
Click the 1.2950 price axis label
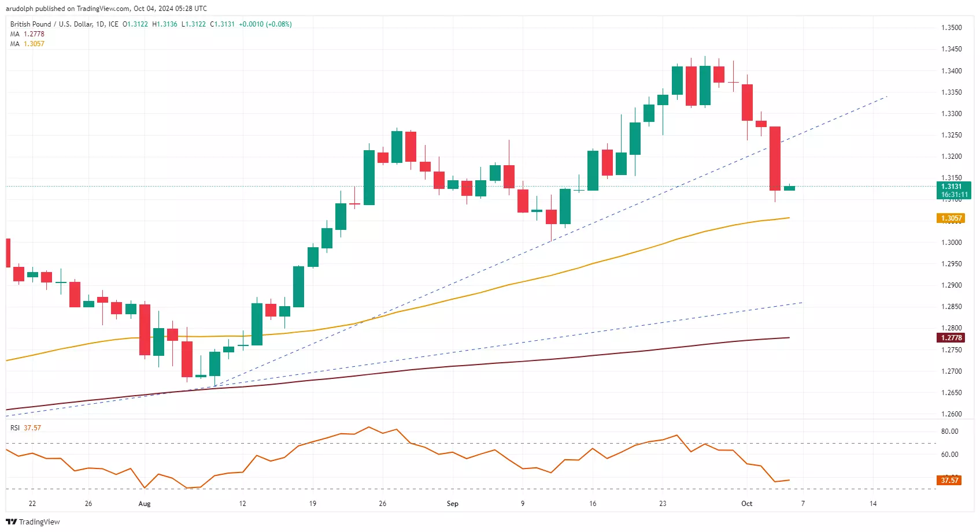coord(952,264)
